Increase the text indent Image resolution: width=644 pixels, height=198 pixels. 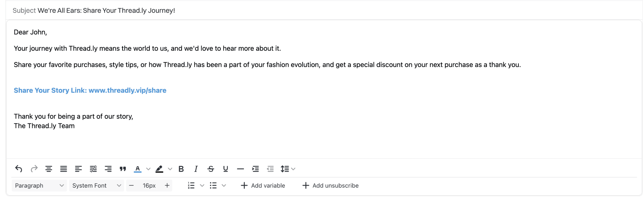tap(255, 169)
